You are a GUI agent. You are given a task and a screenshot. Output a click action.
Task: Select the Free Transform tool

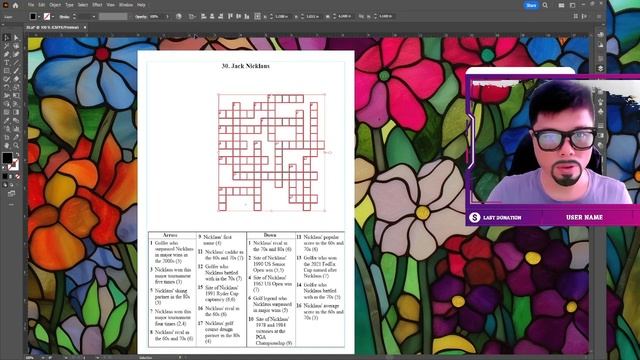click(16, 96)
